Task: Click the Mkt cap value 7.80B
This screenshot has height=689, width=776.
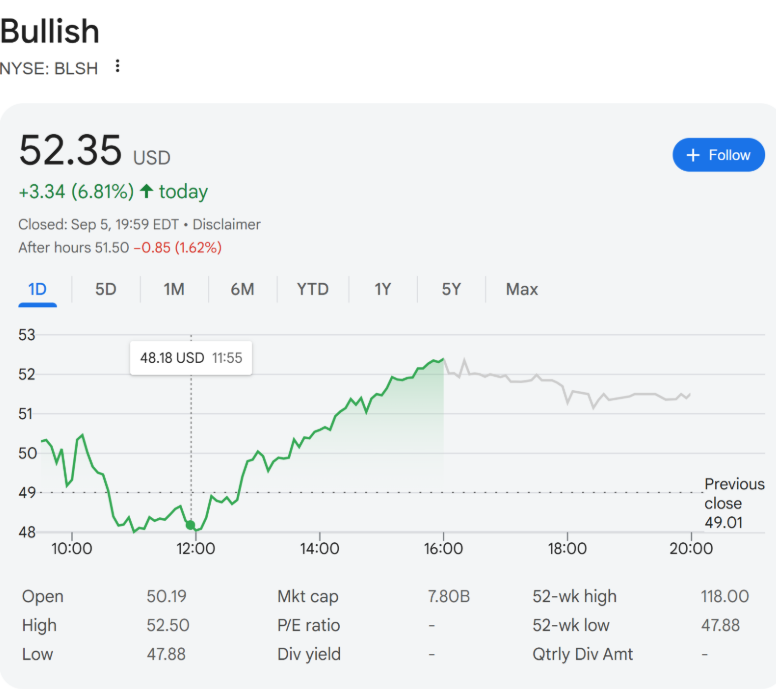Action: (448, 596)
